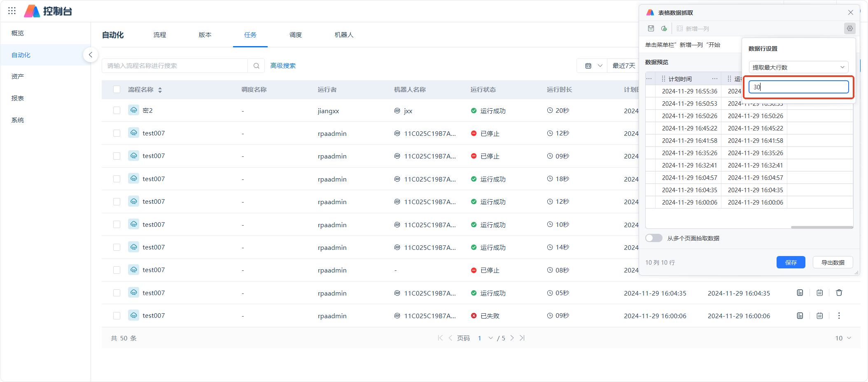This screenshot has width=868, height=382.
Task: Click the search magnifier icon
Action: (x=256, y=66)
